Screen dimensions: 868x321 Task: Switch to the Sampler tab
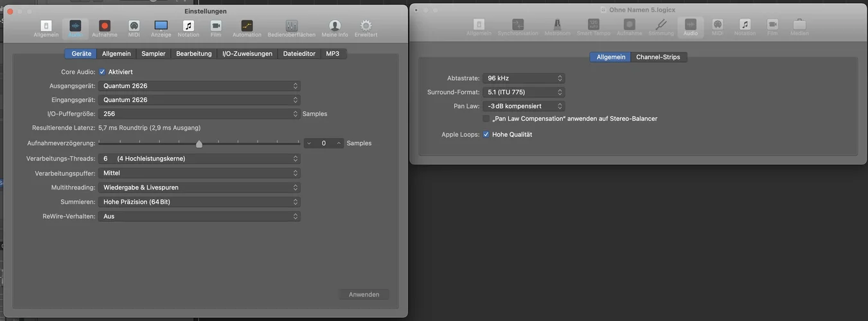[154, 54]
